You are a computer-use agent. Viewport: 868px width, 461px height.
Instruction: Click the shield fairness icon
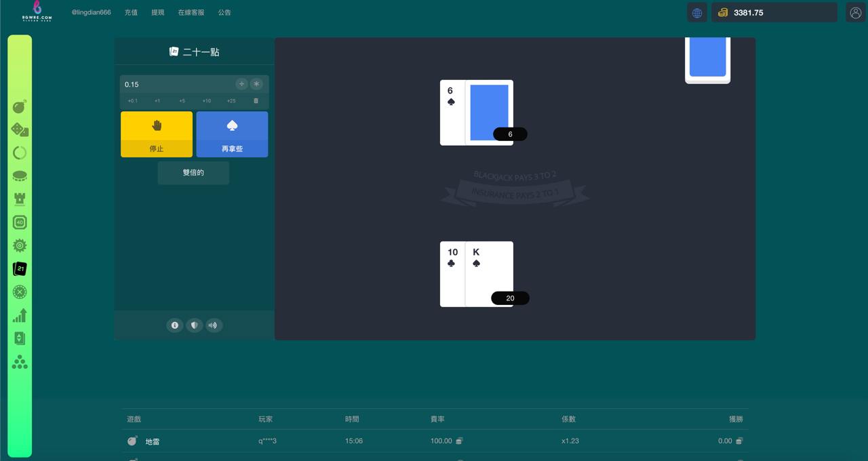pyautogui.click(x=194, y=325)
